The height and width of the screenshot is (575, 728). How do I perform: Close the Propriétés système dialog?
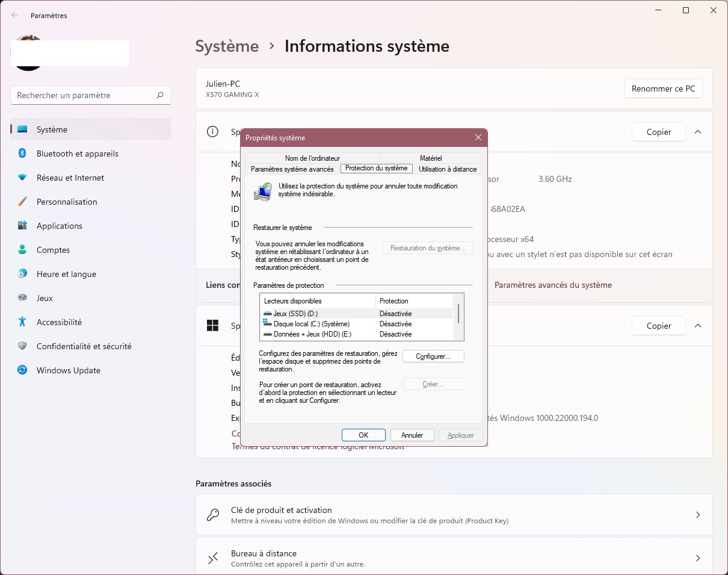[478, 137]
